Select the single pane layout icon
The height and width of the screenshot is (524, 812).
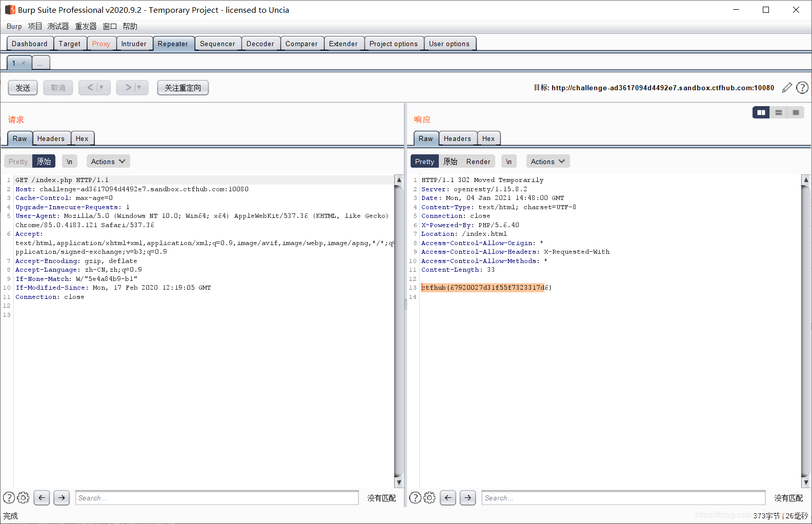point(796,112)
